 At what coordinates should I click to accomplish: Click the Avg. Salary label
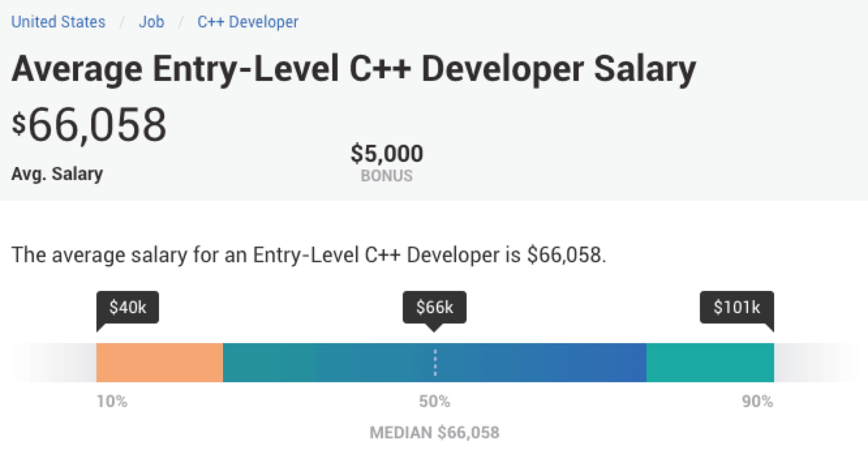(57, 174)
